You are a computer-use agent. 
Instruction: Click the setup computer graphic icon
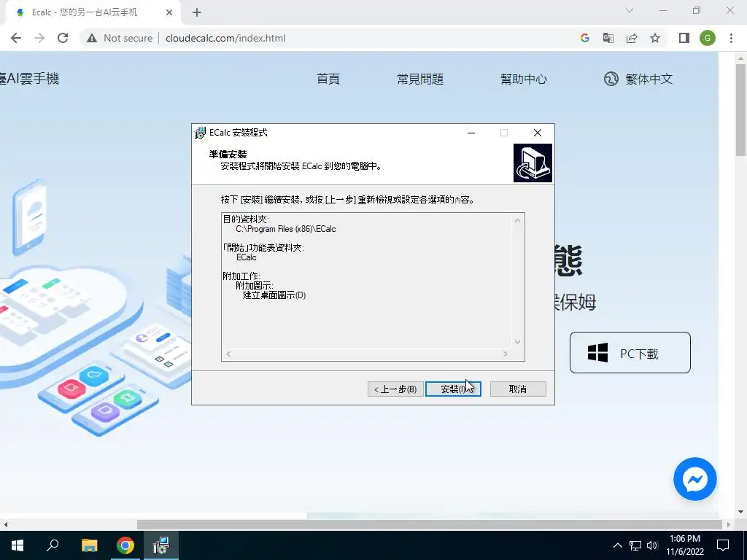click(x=533, y=163)
